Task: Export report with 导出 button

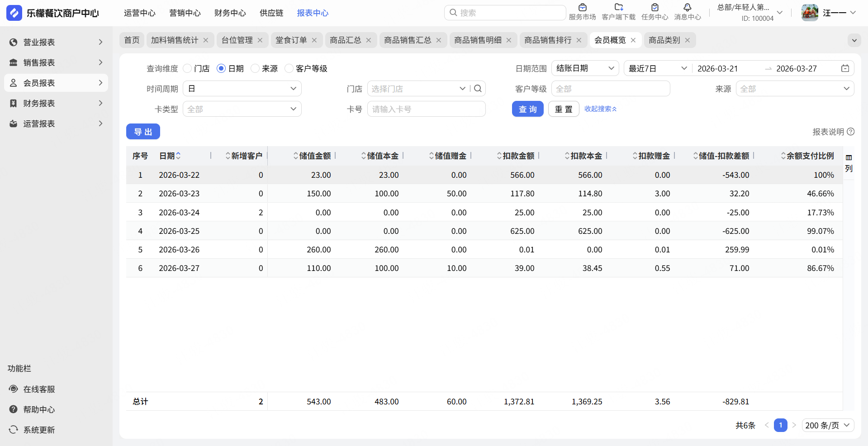Action: tap(143, 132)
